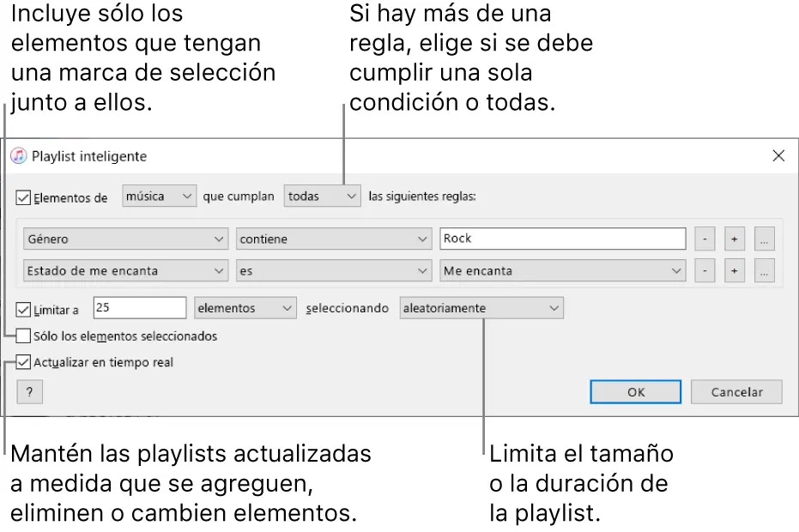Close the Playlist inteligente dialog
The image size is (799, 532).
[x=778, y=156]
